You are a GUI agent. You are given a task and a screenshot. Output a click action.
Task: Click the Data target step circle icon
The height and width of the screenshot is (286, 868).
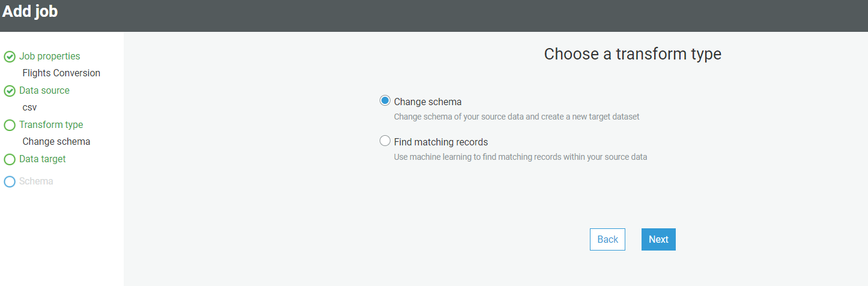pos(10,159)
